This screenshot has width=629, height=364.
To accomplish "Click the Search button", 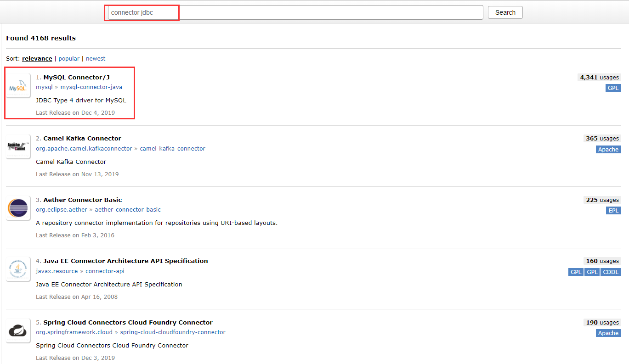I will coord(505,12).
